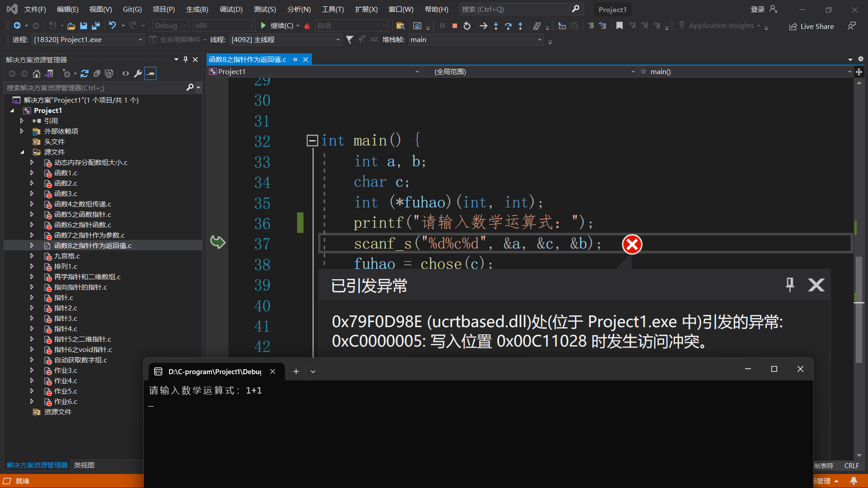Toggle auto-hide pin on Solution Explorer
Screen dimensions: 868x488
point(185,60)
